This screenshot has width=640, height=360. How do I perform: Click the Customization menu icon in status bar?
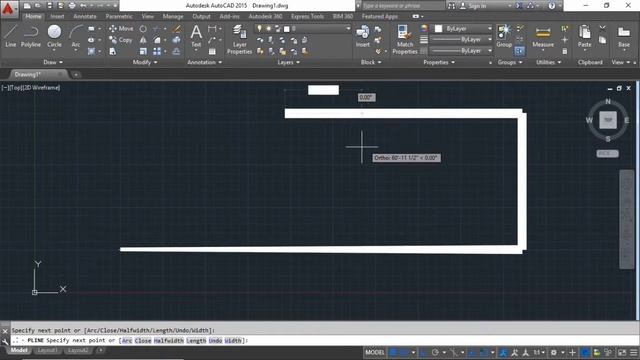pyautogui.click(x=634, y=352)
